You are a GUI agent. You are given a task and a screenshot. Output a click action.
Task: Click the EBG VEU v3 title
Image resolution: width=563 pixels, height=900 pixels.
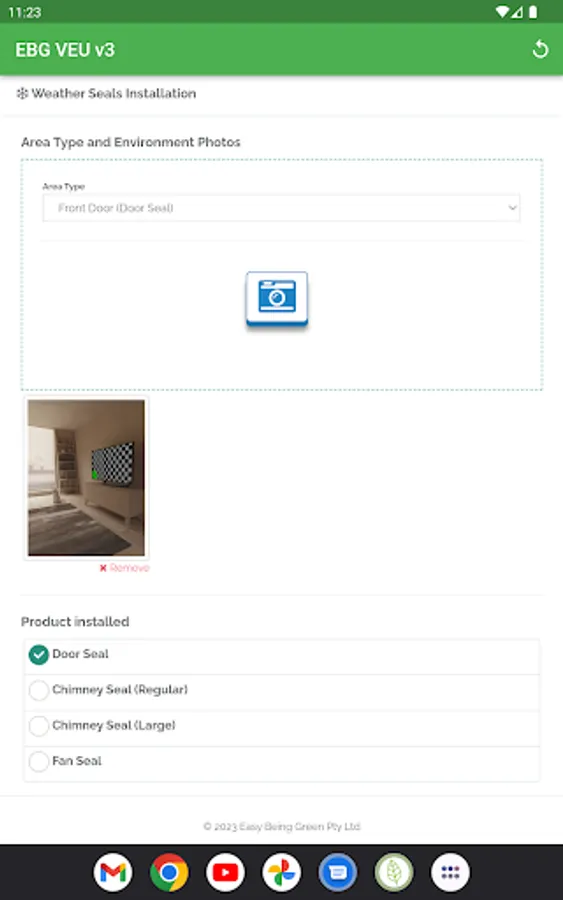65,50
